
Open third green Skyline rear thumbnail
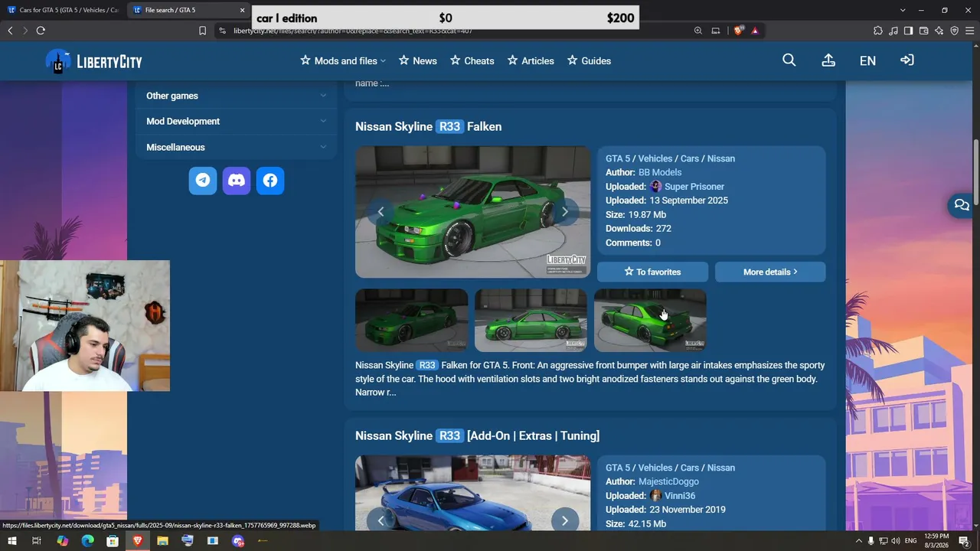tap(650, 320)
